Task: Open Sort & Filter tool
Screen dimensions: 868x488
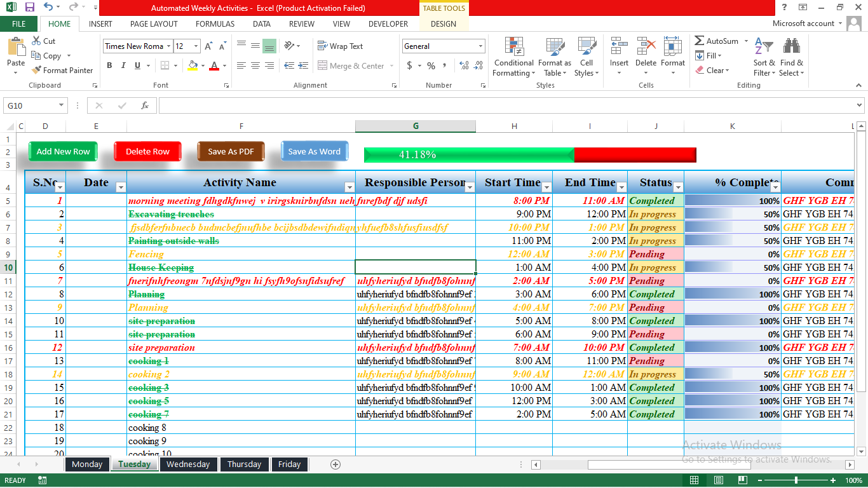Action: (x=764, y=57)
